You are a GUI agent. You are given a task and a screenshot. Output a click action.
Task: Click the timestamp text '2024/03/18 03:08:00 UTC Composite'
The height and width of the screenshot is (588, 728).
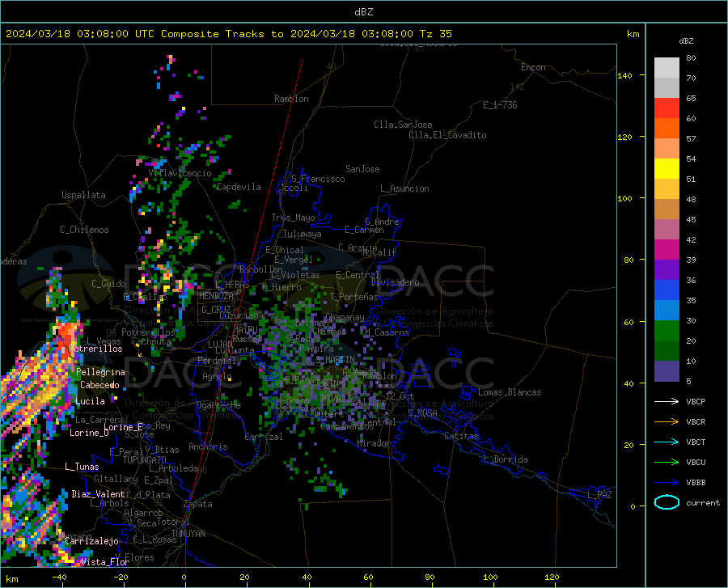click(x=112, y=34)
